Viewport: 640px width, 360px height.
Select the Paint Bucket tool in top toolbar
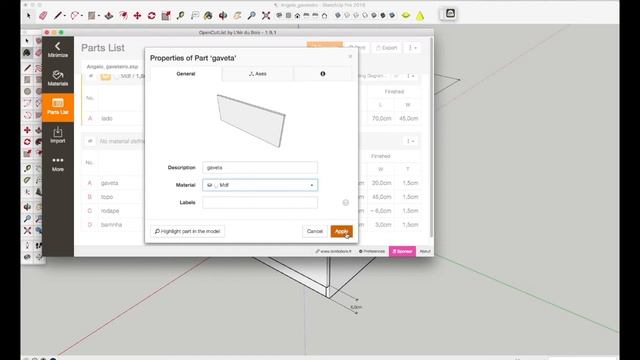208,16
